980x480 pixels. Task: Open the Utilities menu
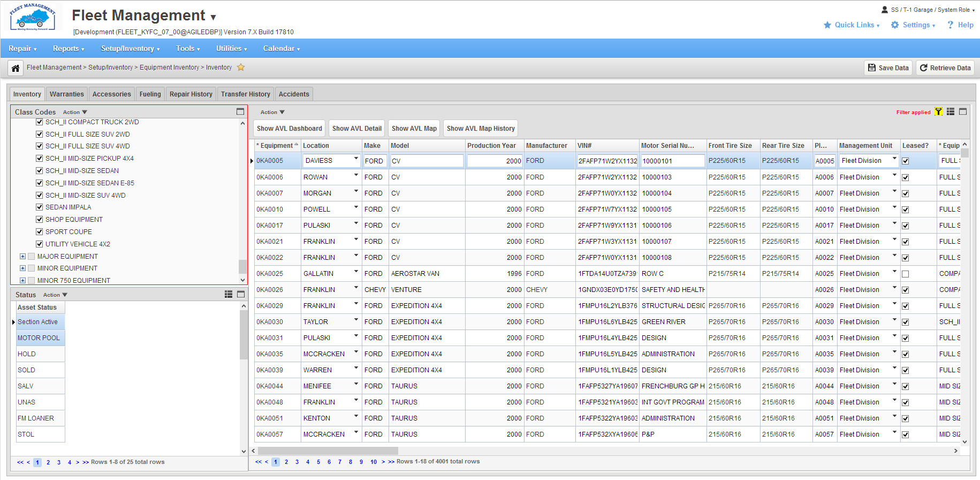click(x=232, y=49)
